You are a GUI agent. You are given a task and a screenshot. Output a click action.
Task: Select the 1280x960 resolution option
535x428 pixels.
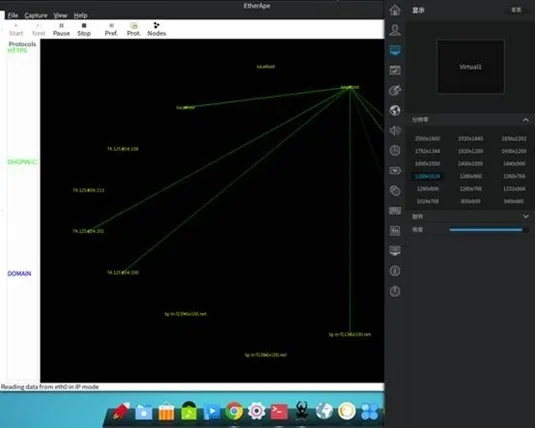tap(471, 176)
